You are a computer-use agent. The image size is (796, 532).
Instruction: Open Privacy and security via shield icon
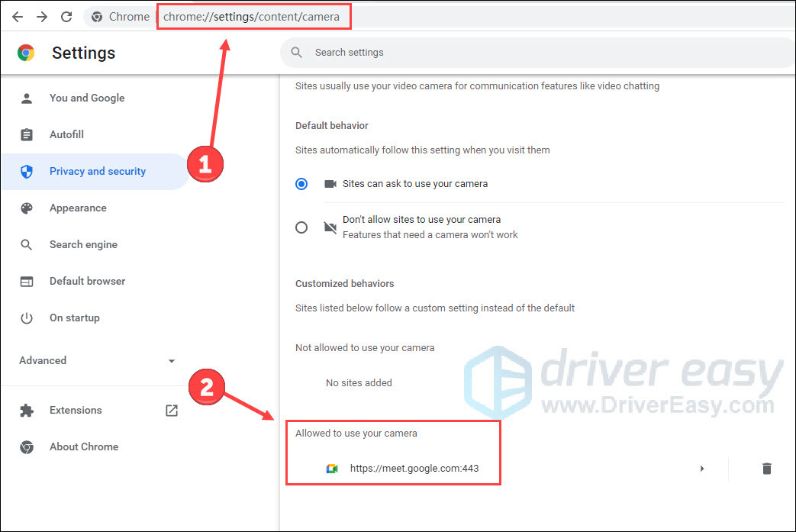(x=27, y=171)
